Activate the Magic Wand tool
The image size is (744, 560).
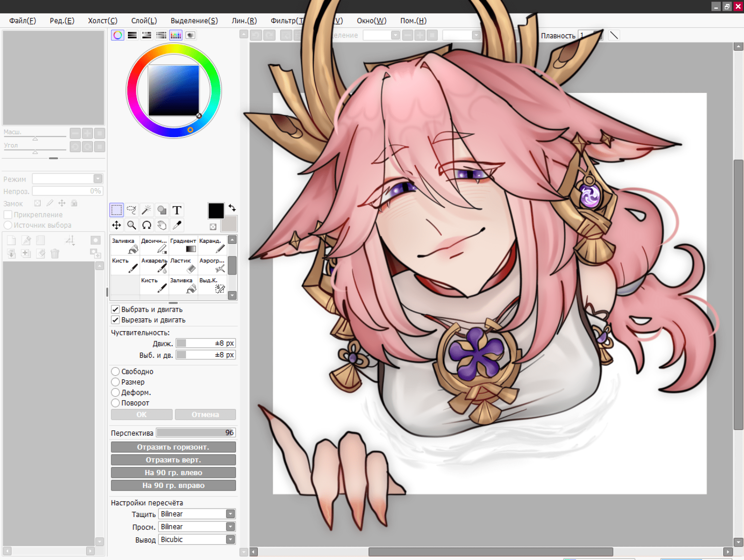[146, 210]
